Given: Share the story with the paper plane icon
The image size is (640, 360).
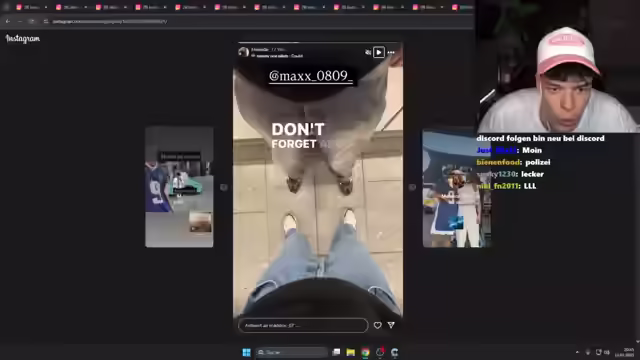Looking at the screenshot, I should click(391, 325).
